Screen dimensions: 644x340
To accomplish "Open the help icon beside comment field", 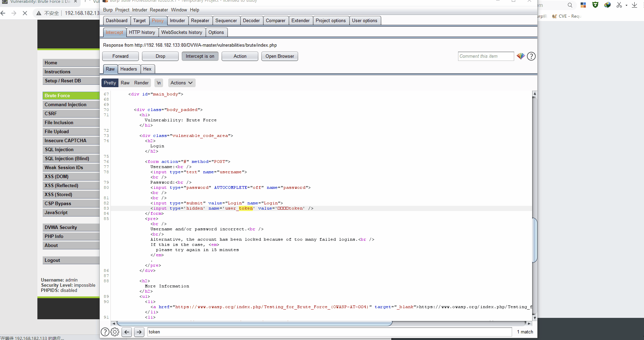I will click(x=531, y=56).
